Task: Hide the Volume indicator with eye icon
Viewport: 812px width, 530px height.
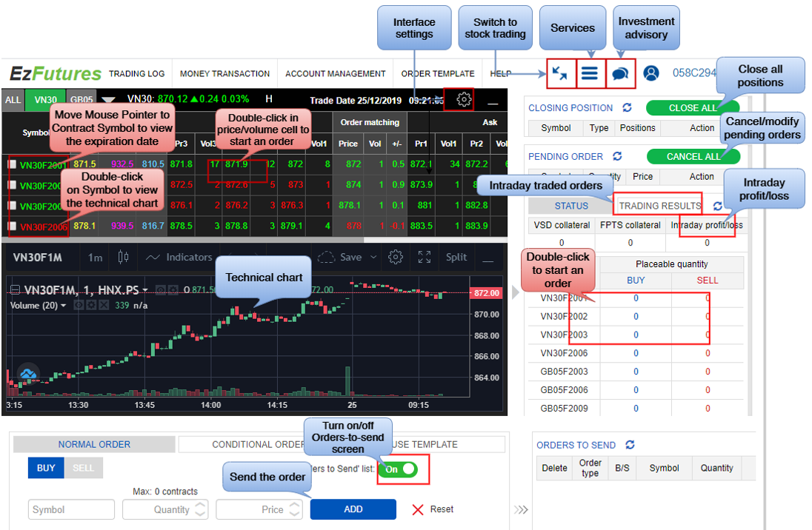Action: pyautogui.click(x=79, y=306)
